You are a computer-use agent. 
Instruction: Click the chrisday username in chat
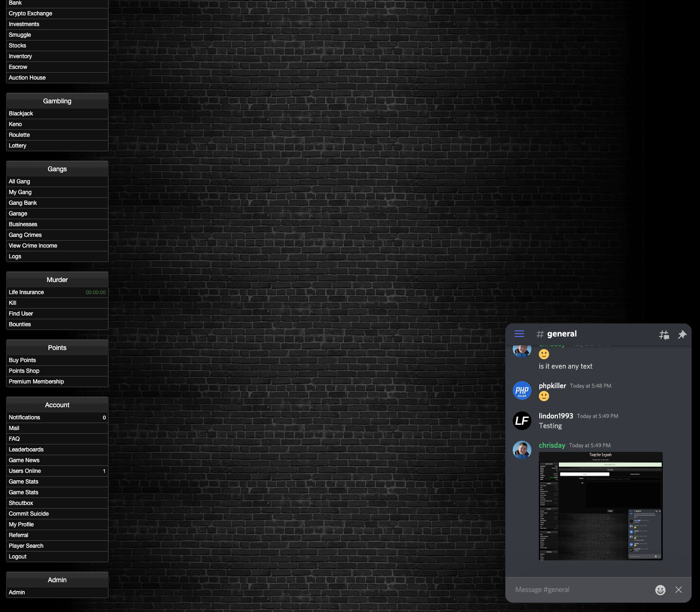pos(552,445)
